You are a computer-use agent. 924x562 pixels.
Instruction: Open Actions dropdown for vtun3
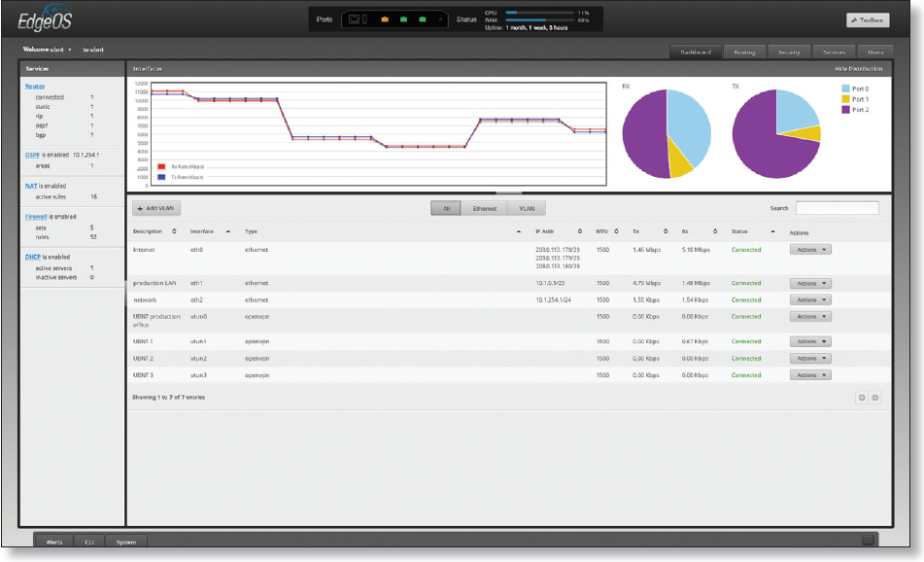(810, 374)
